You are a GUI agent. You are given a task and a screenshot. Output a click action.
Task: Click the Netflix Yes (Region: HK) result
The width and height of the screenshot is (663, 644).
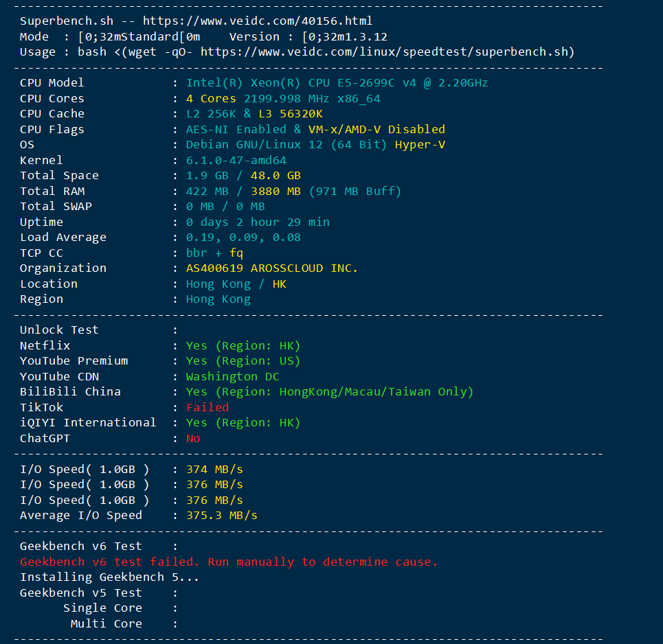coord(243,345)
